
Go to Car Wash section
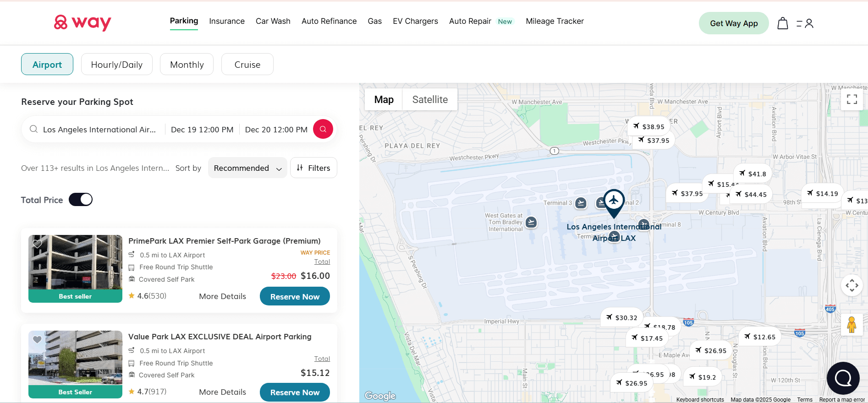tap(273, 21)
